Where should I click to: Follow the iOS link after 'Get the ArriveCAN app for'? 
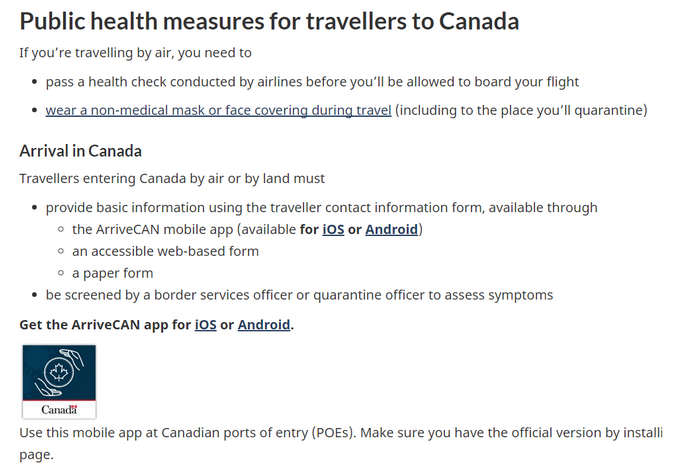pos(205,324)
